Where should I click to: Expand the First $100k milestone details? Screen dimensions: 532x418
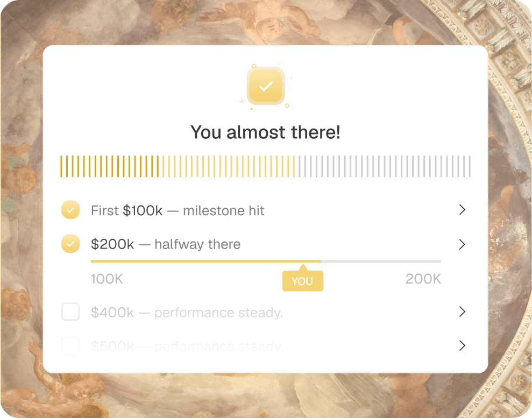tap(462, 210)
